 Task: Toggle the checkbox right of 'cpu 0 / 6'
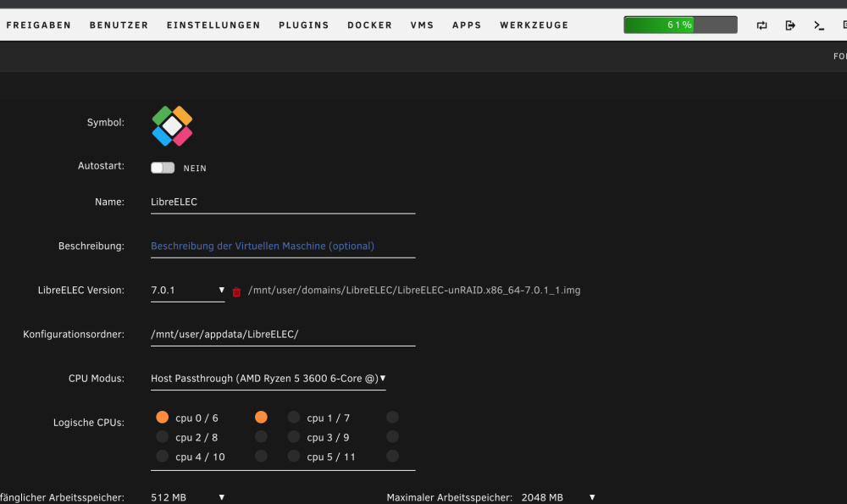pyautogui.click(x=261, y=417)
